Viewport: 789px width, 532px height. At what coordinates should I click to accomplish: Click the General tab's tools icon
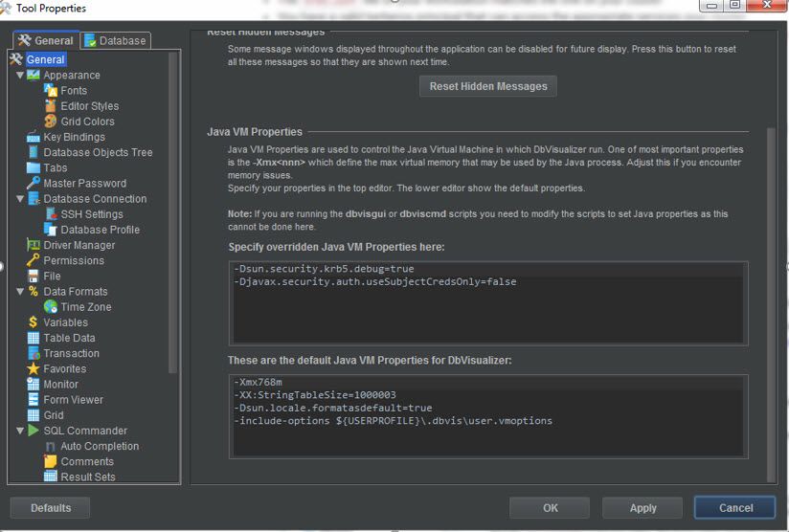click(x=24, y=40)
